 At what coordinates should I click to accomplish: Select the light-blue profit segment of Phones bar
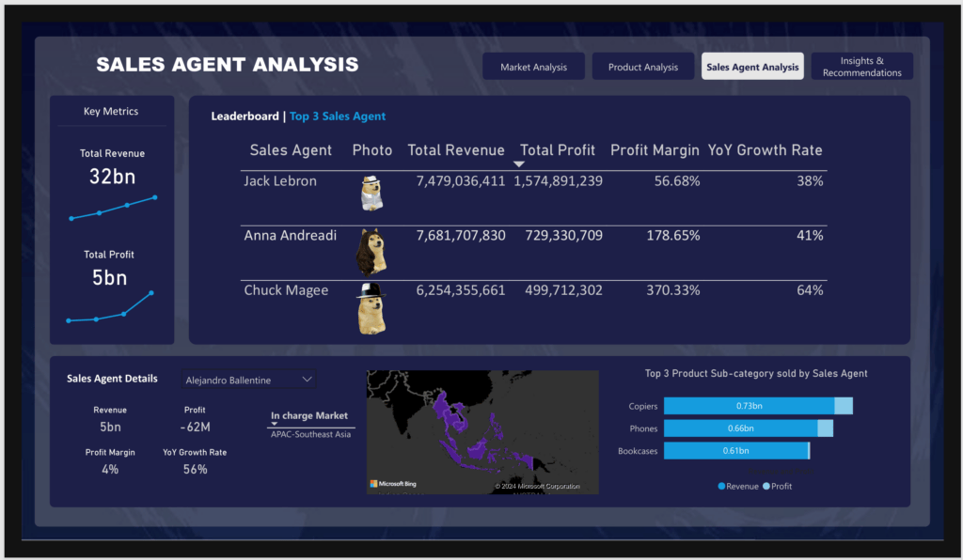pos(826,428)
